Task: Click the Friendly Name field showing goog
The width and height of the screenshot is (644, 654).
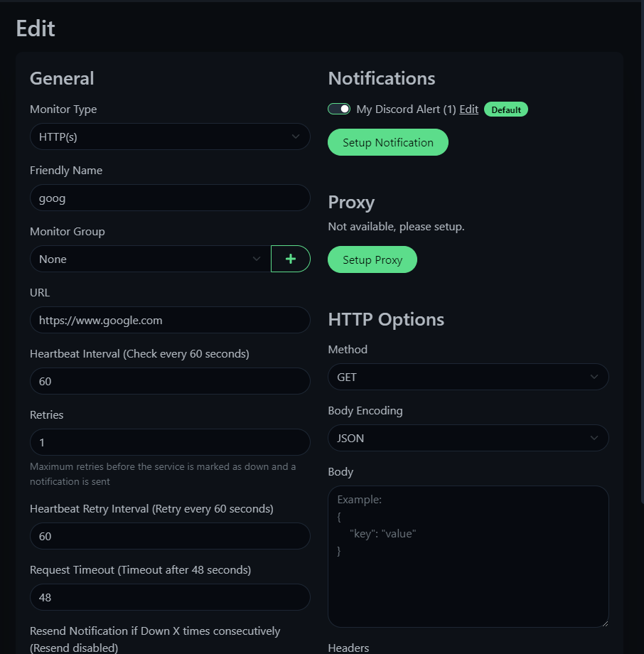Action: click(x=170, y=198)
